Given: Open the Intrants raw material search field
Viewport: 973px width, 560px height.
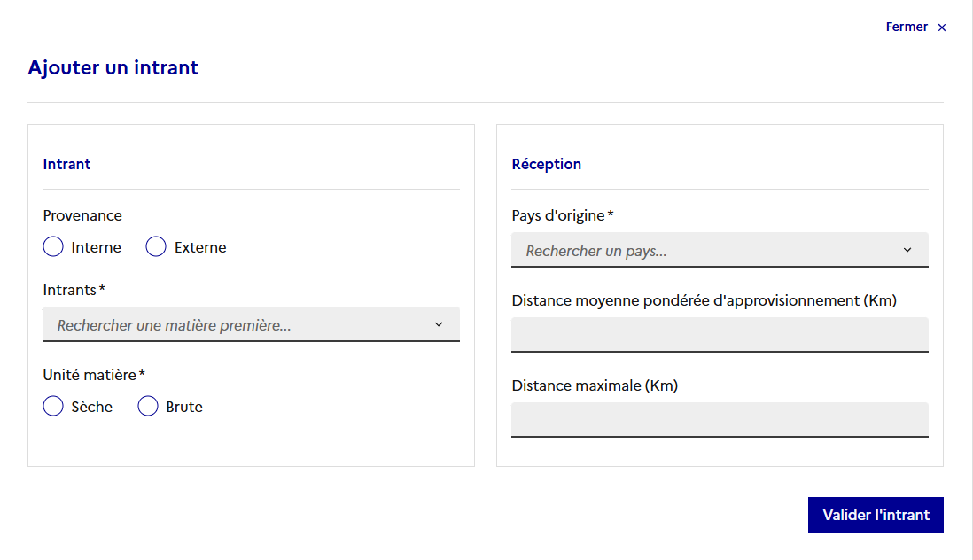Looking at the screenshot, I should point(239,325).
